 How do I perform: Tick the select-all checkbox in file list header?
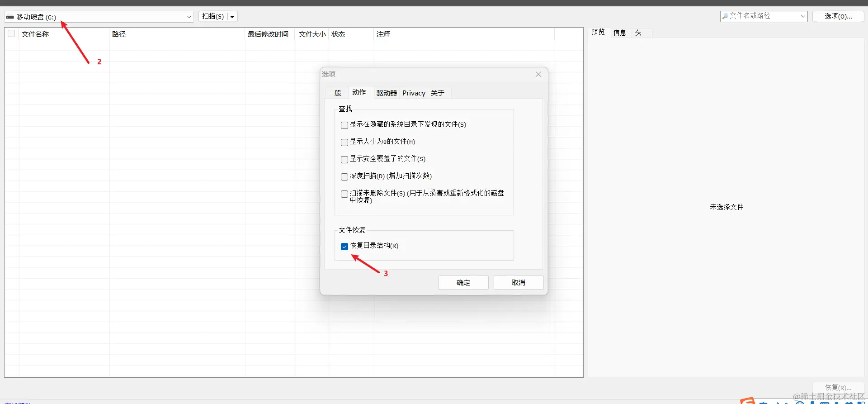tap(11, 33)
